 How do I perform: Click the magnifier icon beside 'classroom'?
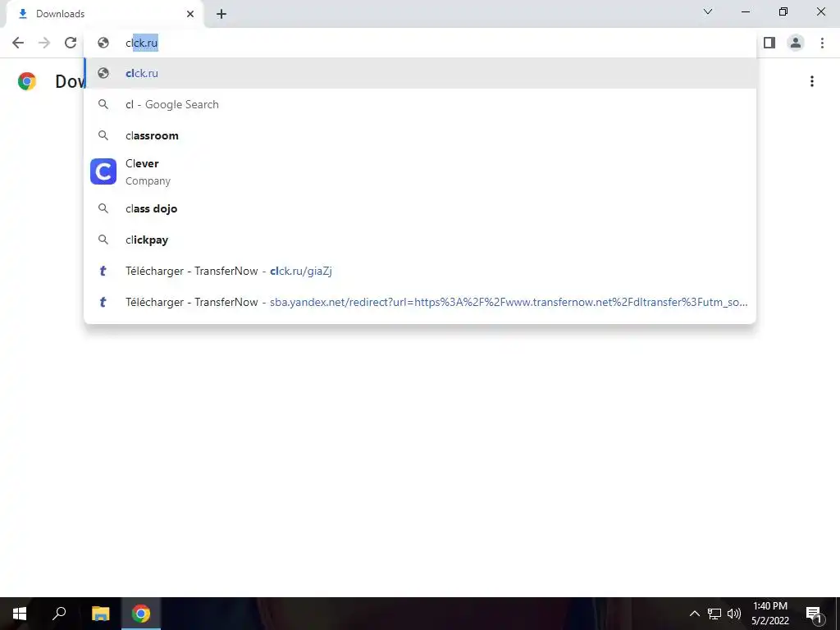[103, 135]
